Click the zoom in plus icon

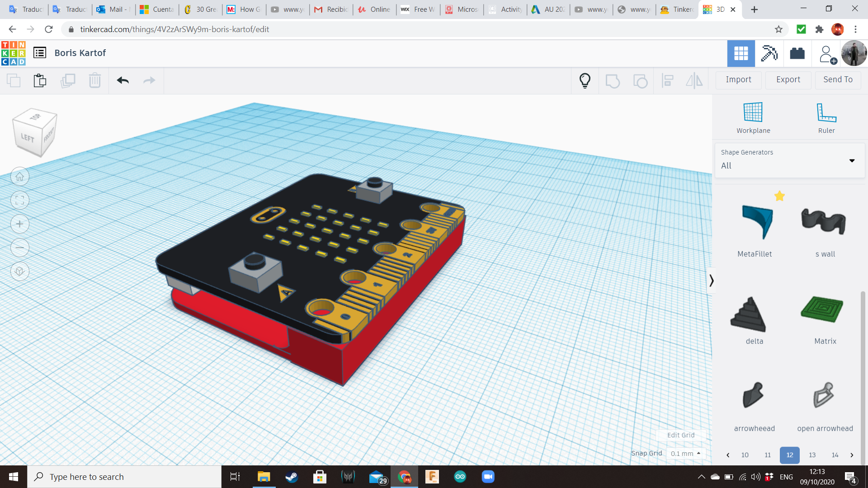click(19, 224)
